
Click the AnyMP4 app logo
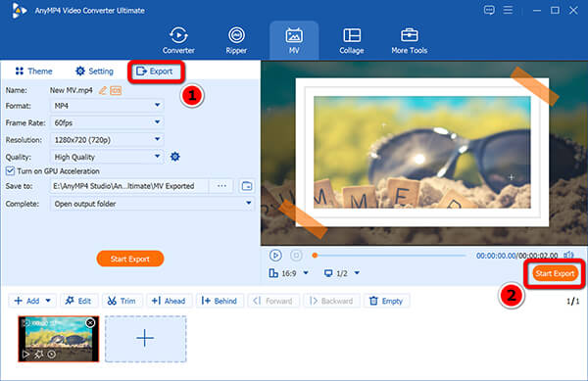pyautogui.click(x=19, y=11)
